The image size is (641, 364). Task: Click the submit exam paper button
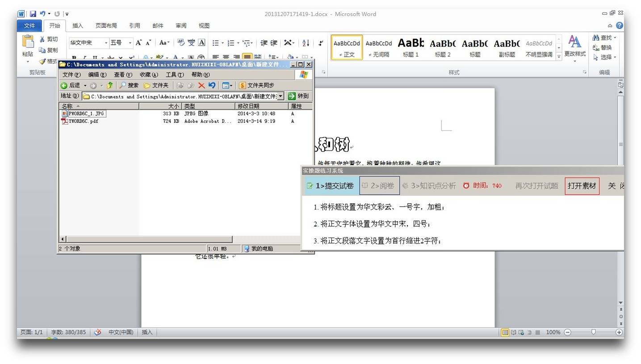(331, 186)
